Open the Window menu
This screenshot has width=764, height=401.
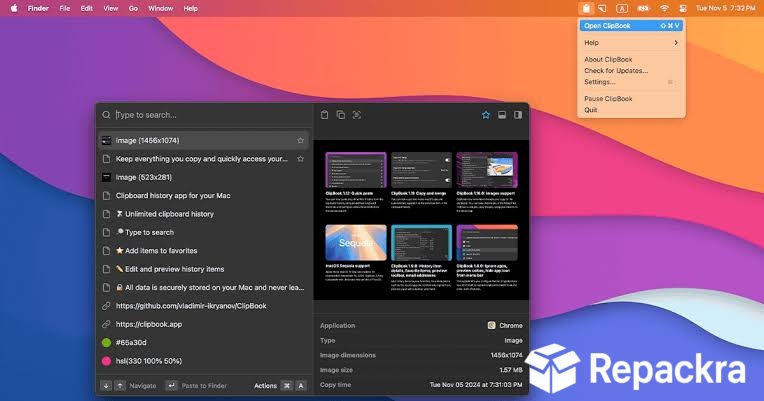point(160,8)
